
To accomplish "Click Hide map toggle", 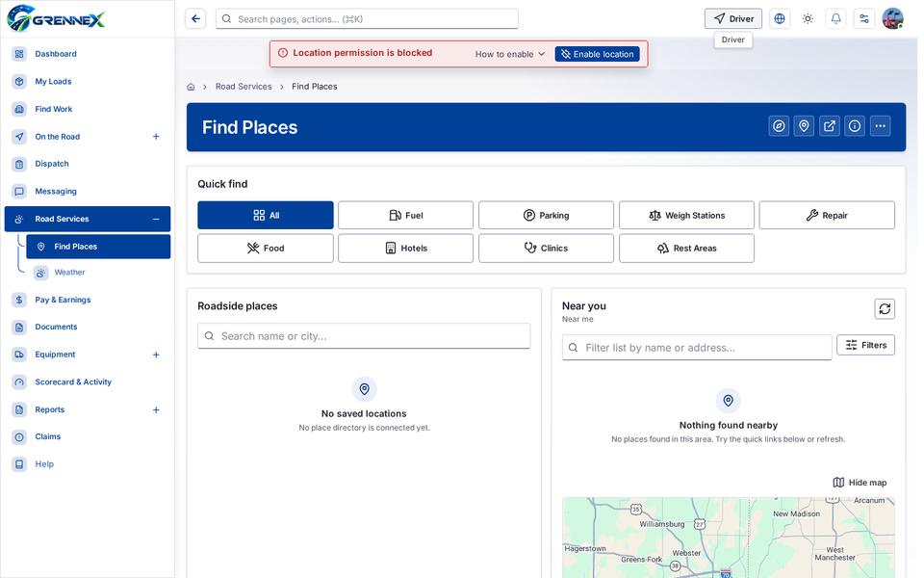I will point(860,483).
